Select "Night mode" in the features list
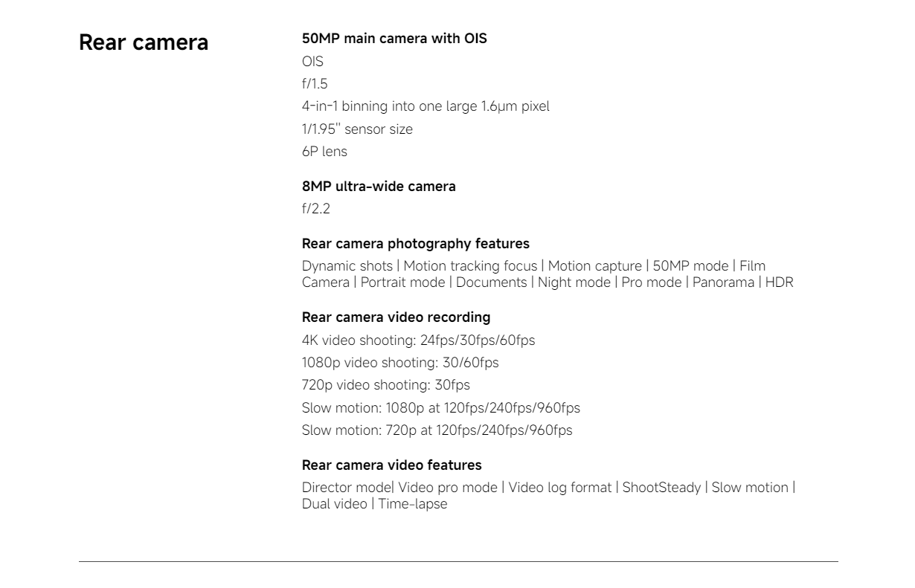The width and height of the screenshot is (915, 588). point(574,282)
